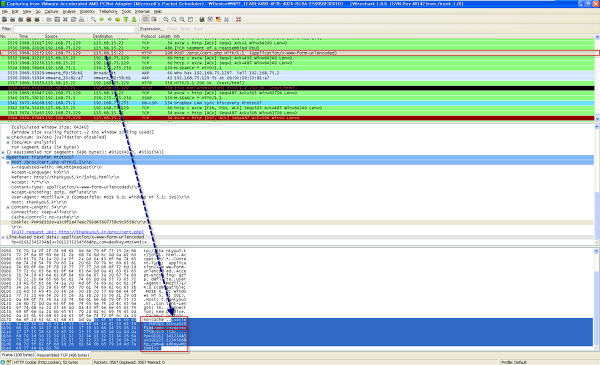
Task: Close this capture file icon
Action: pos(65,20)
